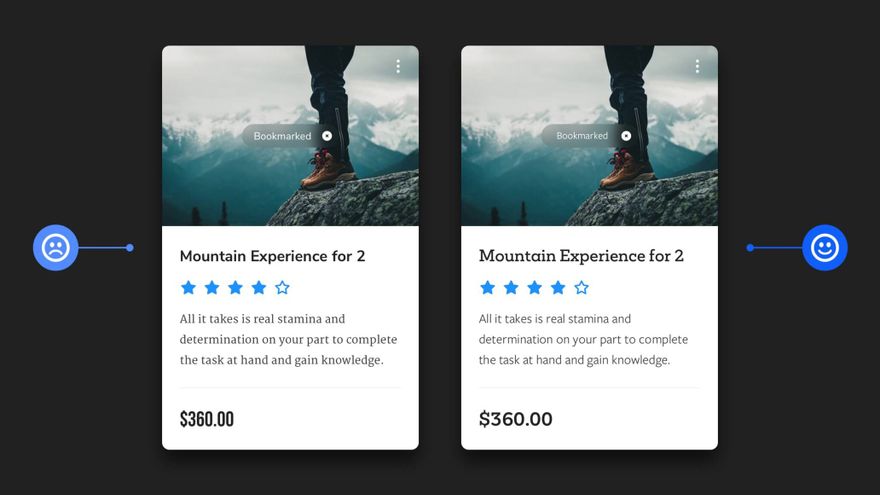Click $360.00 price on right card
880x495 pixels.
tap(515, 419)
